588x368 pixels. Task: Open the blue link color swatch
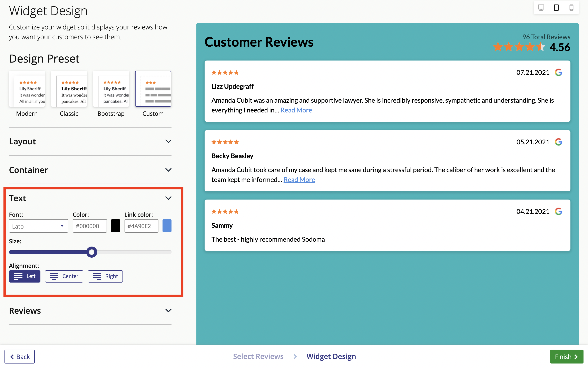[x=167, y=226]
